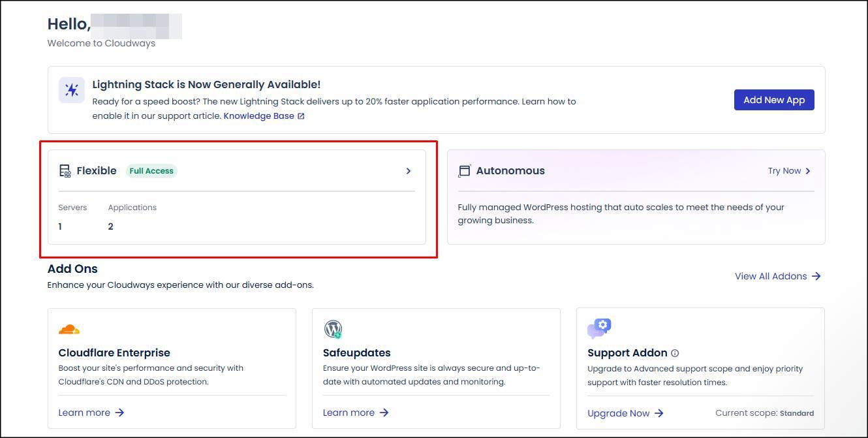Click the Full Access badge
The image size is (868, 438).
click(x=151, y=171)
